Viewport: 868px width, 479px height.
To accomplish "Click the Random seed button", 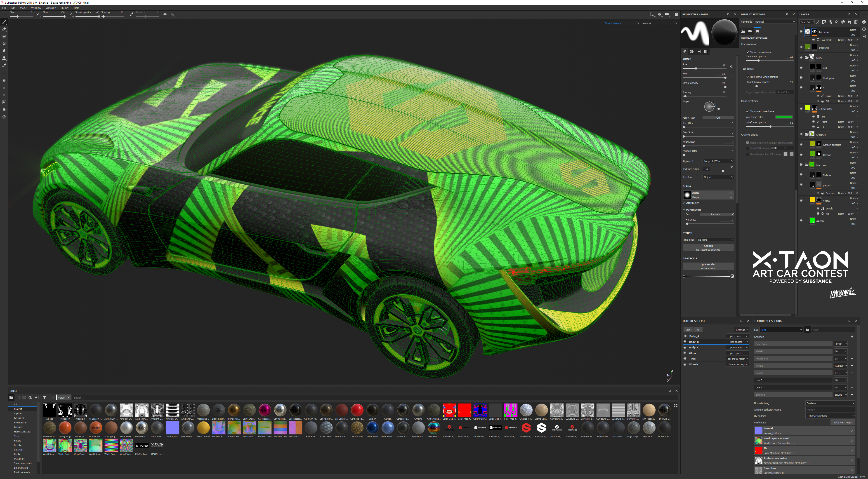I will [x=715, y=214].
